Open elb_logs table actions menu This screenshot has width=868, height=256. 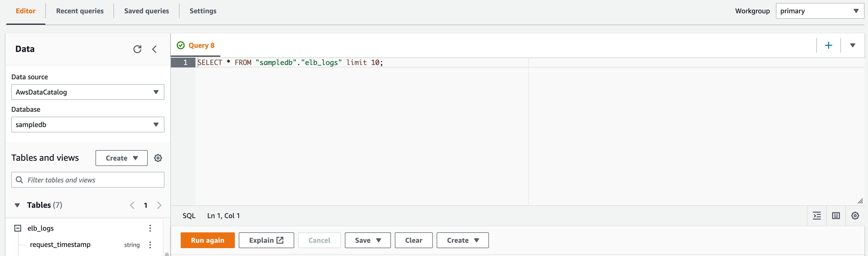tap(150, 228)
